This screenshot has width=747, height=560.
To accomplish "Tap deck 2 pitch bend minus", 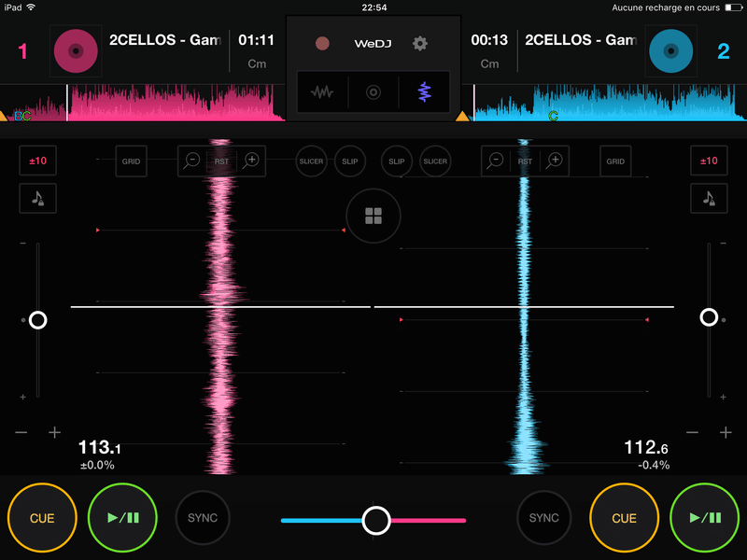I will pos(692,432).
